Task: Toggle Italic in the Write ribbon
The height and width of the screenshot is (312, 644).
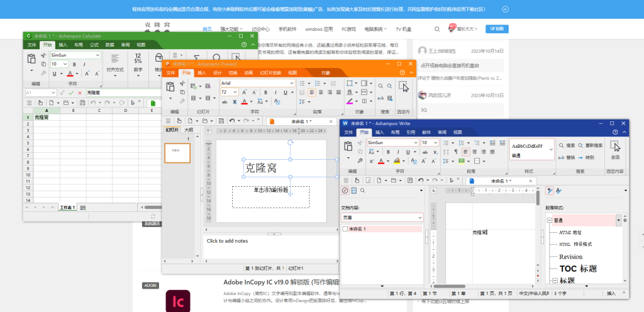Action: pos(398,152)
